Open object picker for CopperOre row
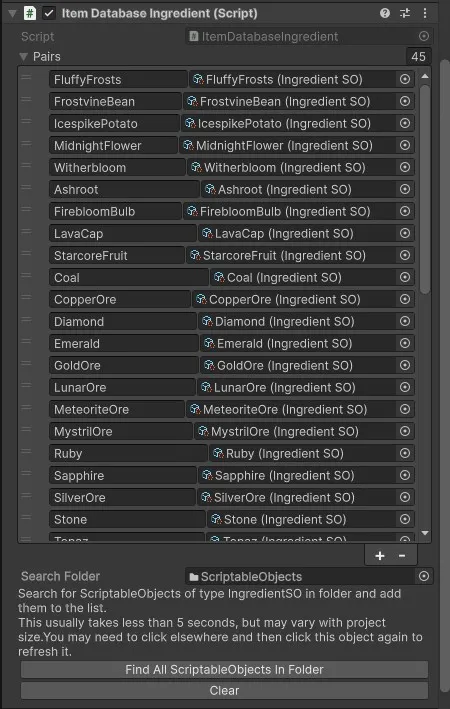450x709 pixels. tap(405, 299)
